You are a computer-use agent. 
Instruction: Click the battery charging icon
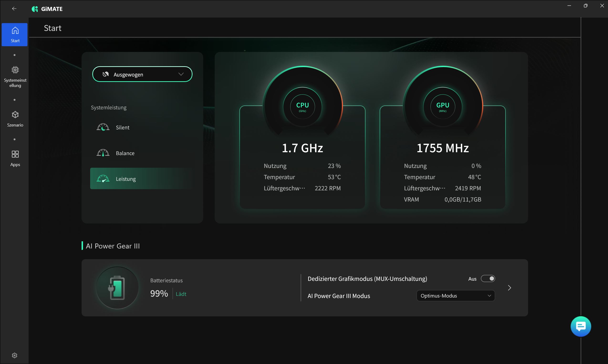(x=117, y=288)
